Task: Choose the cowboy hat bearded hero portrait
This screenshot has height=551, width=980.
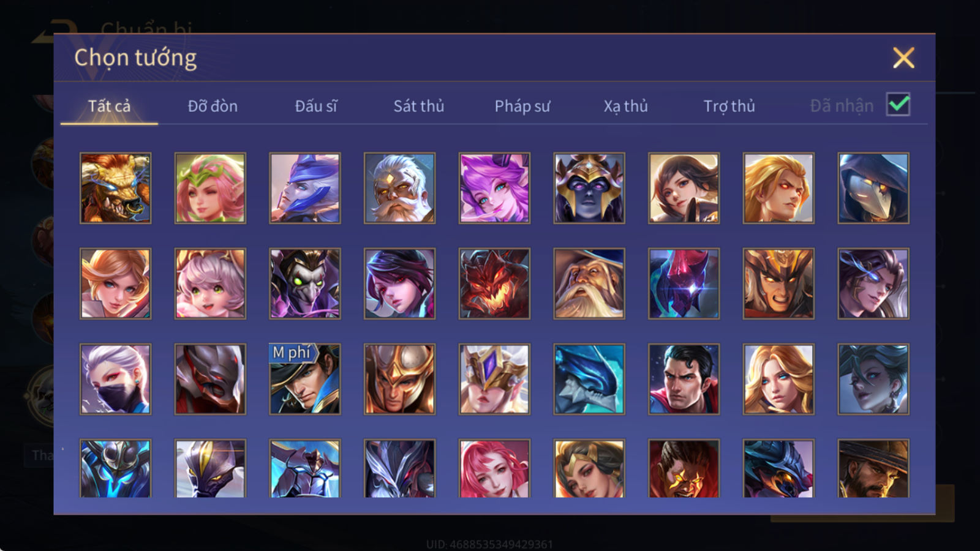Action: [873, 468]
